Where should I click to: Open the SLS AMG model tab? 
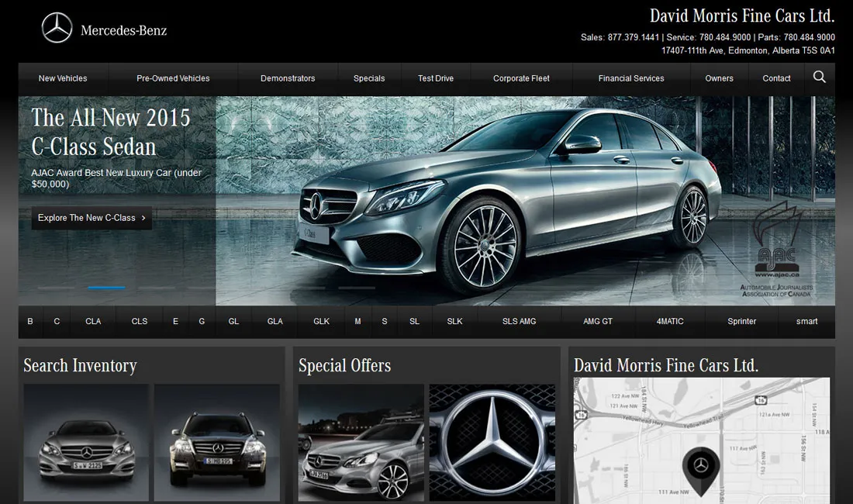pos(519,321)
